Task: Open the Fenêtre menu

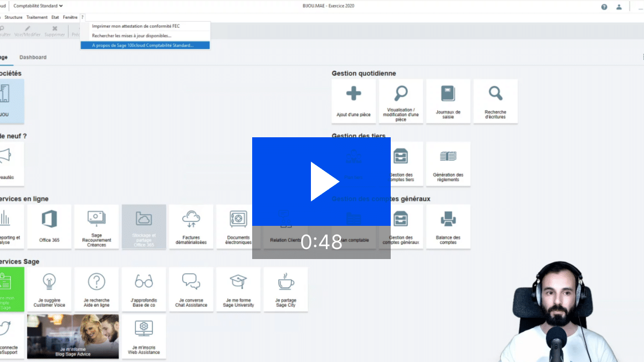Action: pos(70,17)
